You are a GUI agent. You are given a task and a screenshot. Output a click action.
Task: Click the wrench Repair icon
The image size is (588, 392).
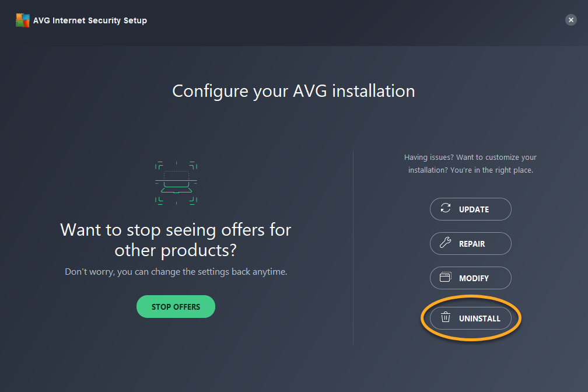[446, 243]
